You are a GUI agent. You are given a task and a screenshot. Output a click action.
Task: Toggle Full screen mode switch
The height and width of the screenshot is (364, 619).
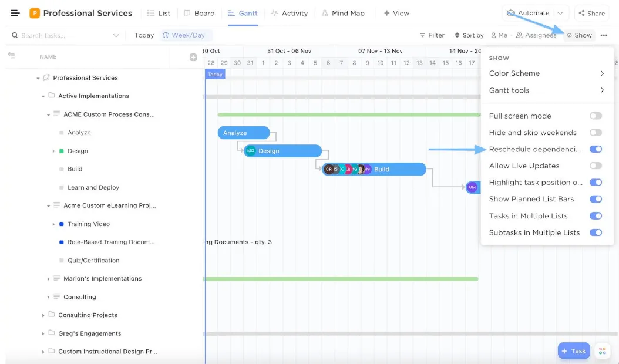pyautogui.click(x=596, y=116)
